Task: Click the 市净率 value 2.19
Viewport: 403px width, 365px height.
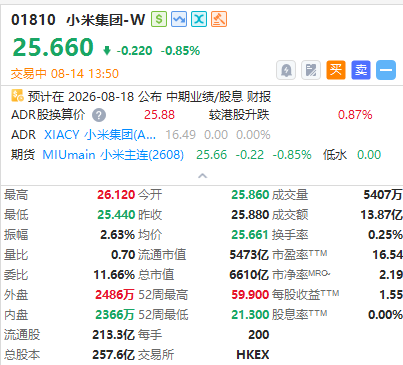Action: (x=391, y=275)
